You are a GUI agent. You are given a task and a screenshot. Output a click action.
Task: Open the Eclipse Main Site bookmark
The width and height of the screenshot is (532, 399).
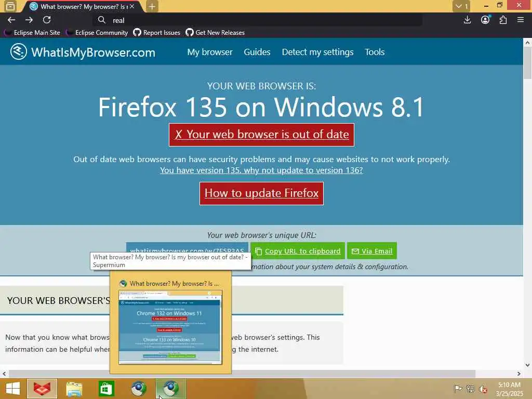tap(33, 33)
